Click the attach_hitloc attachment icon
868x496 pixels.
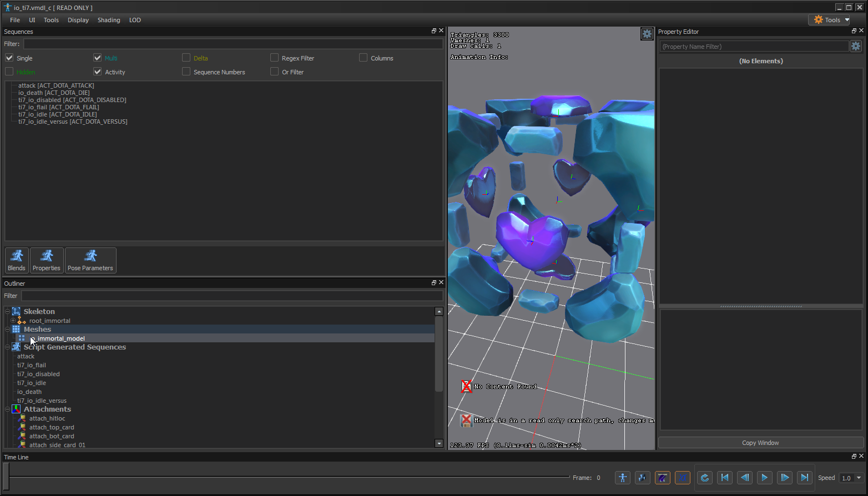[x=22, y=418]
